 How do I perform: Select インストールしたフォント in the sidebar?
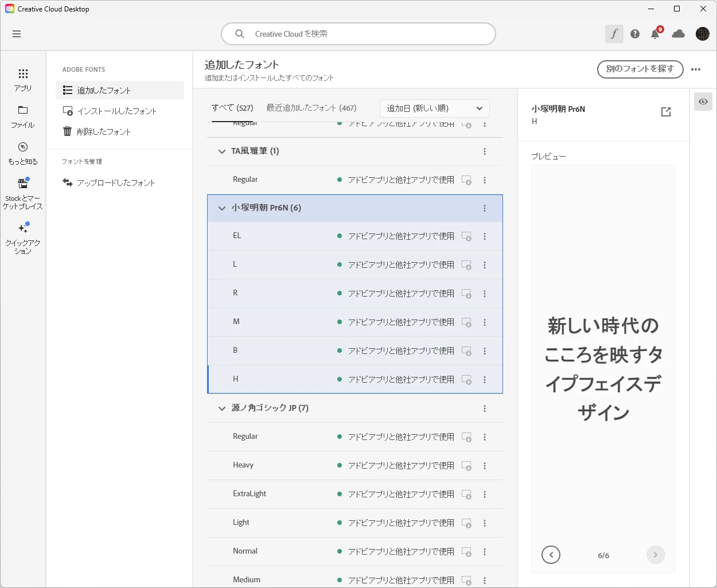coord(120,111)
